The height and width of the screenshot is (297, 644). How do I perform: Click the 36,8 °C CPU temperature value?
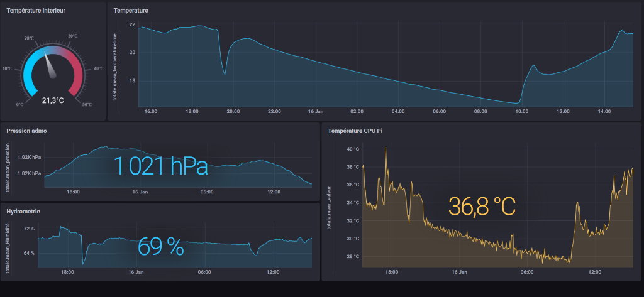[x=482, y=206]
